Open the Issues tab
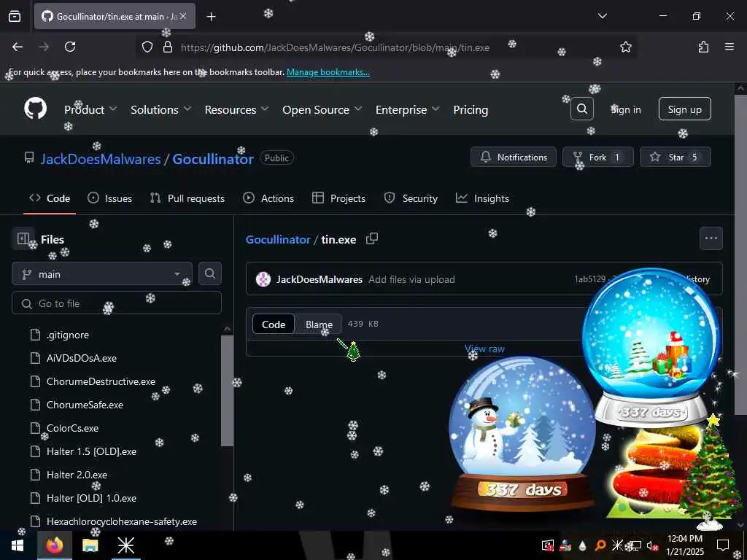The image size is (747, 560). tap(110, 198)
